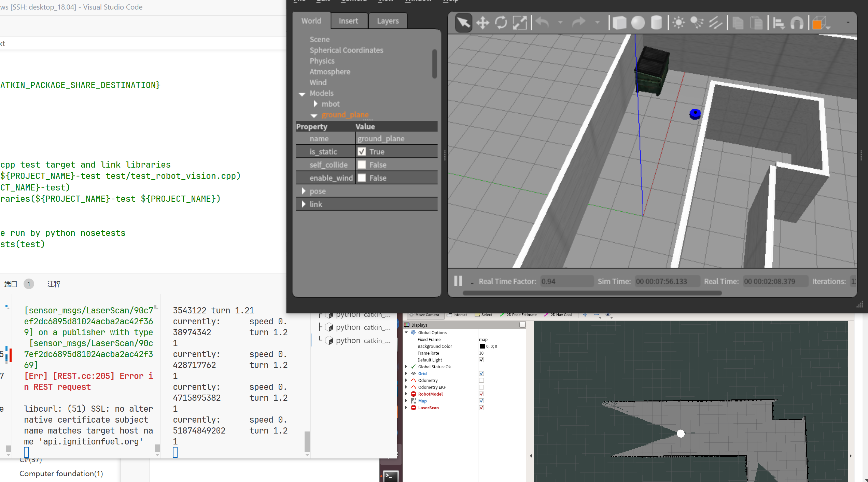Activate the Scale mode tool in Gazebo
The height and width of the screenshot is (482, 868).
point(519,23)
